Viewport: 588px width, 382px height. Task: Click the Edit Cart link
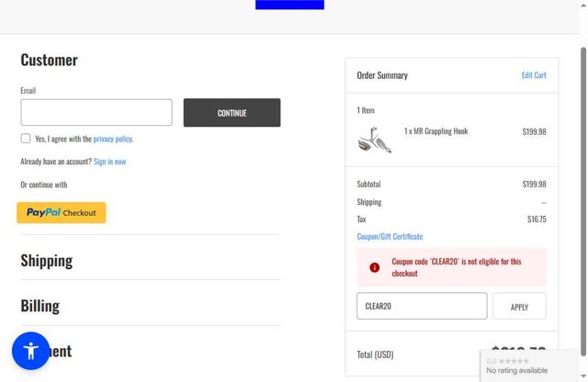pos(534,75)
